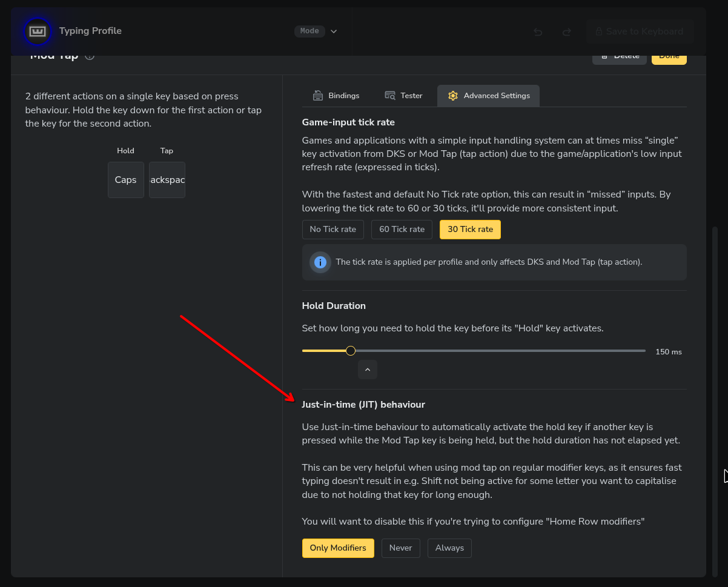The image size is (728, 587).
Task: Click the undo arrow icon
Action: pyautogui.click(x=538, y=32)
